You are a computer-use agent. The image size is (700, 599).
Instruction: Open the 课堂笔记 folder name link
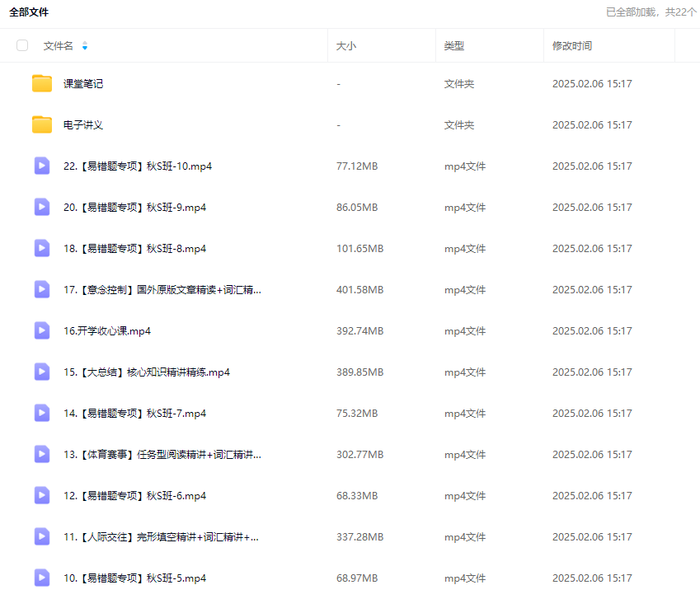click(x=83, y=84)
